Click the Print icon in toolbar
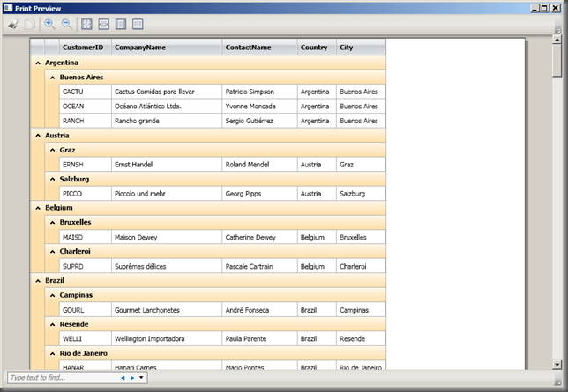This screenshot has height=392, width=568. click(x=13, y=25)
